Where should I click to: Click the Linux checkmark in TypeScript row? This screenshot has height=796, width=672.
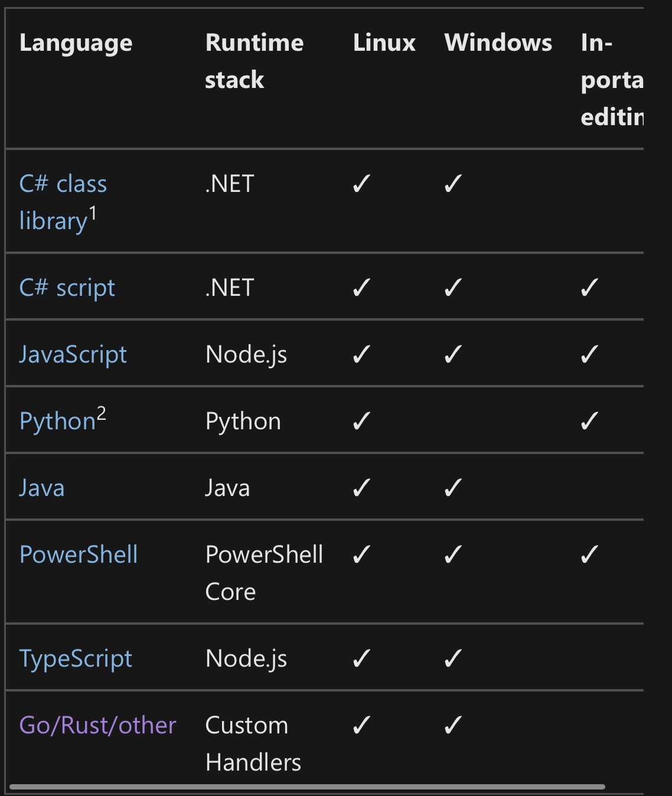pyautogui.click(x=361, y=659)
